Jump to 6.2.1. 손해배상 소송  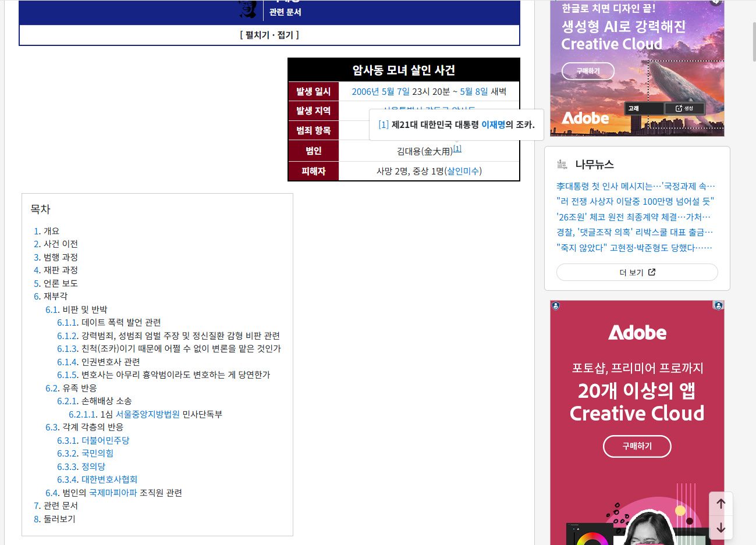[94, 401]
